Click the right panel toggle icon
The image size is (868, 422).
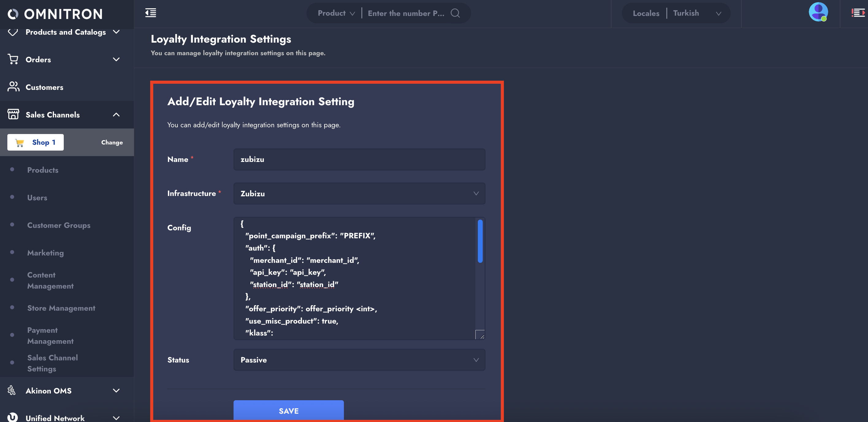coord(858,13)
